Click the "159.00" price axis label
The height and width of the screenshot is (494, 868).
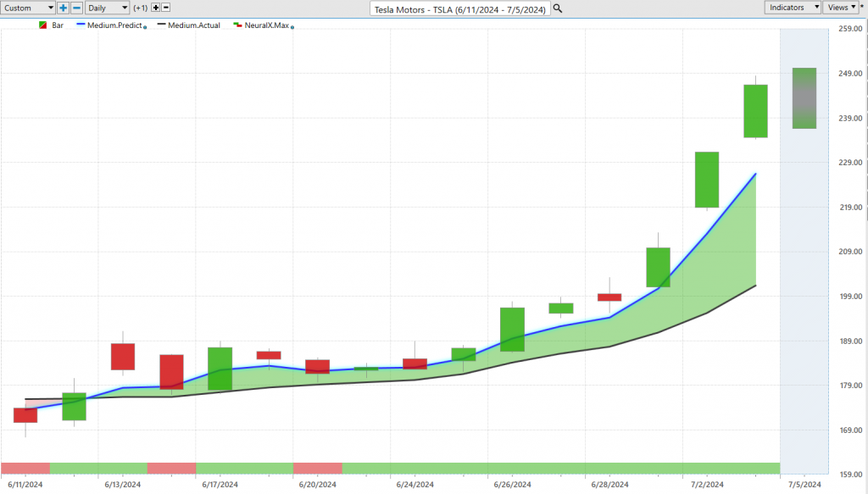click(849, 474)
